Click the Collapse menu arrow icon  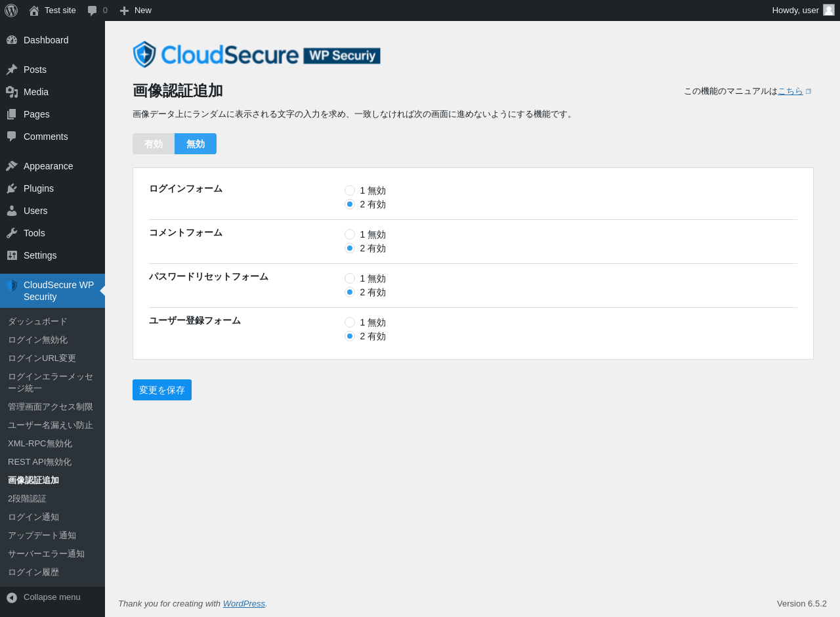12,598
